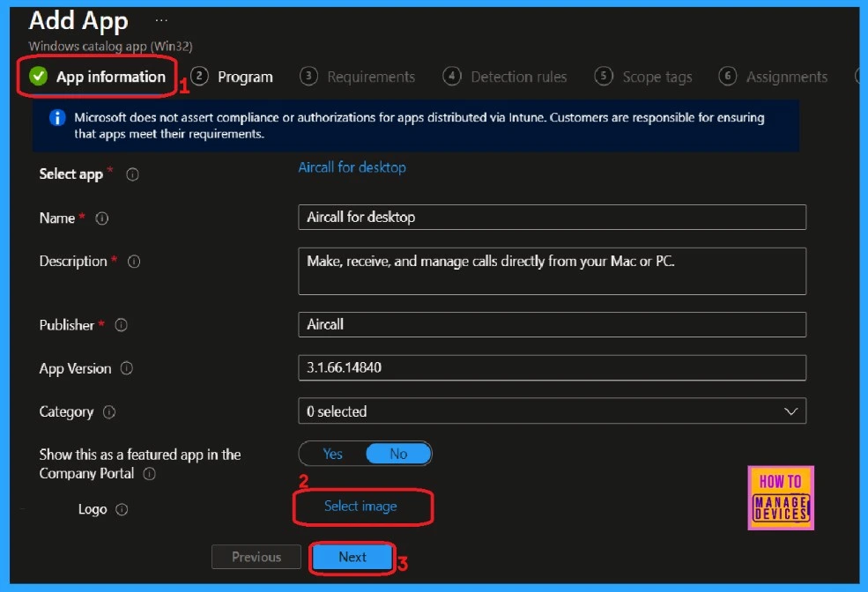Click info icon next to Description
This screenshot has width=868, height=592.
(134, 262)
